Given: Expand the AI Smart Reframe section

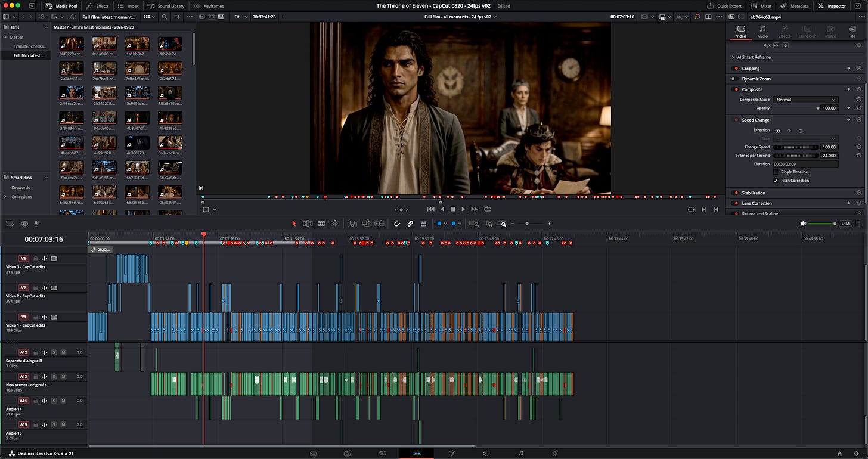Looking at the screenshot, I should point(733,57).
